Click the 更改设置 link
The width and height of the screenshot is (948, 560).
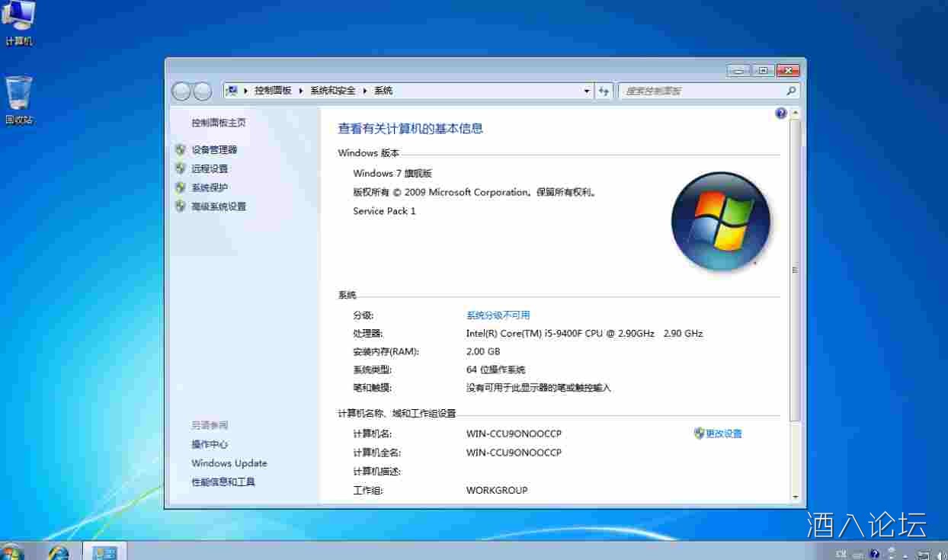click(x=723, y=434)
